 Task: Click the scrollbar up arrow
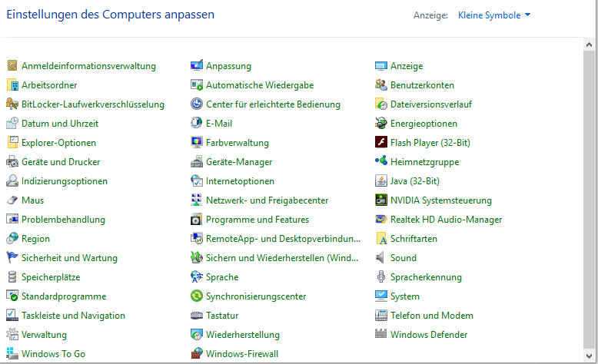tap(589, 45)
